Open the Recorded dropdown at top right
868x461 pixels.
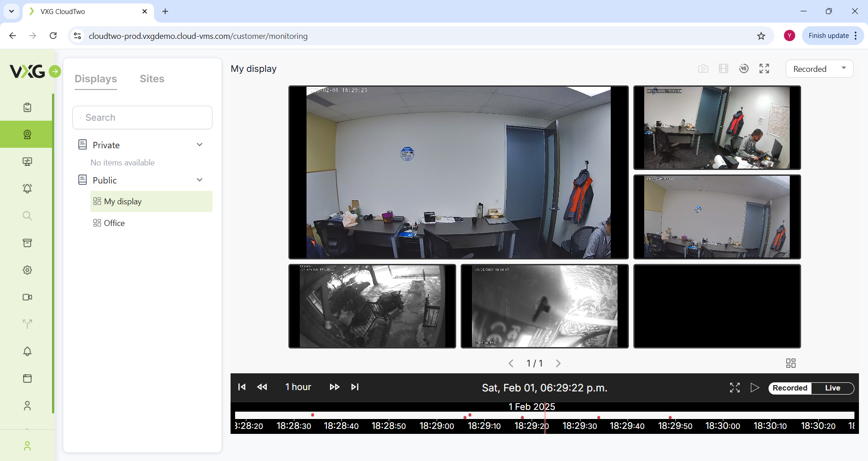pos(819,69)
